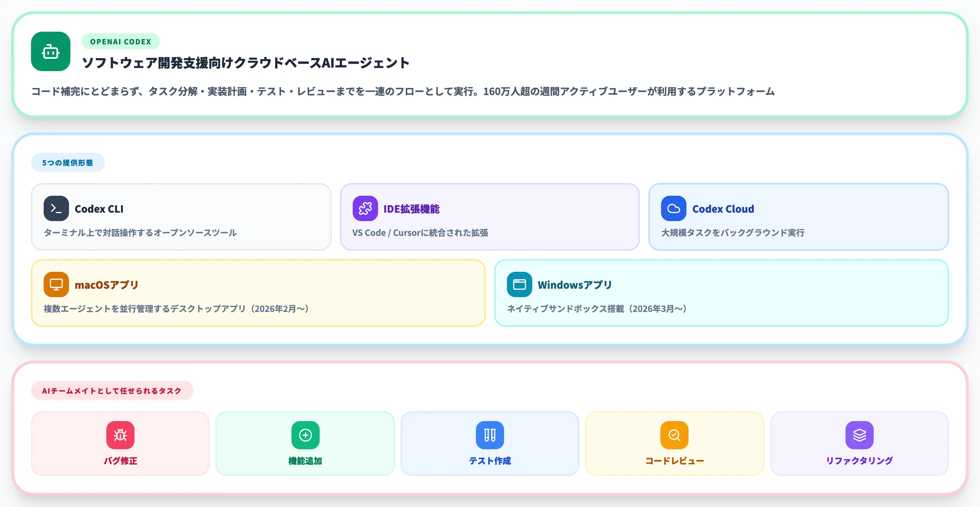Click the blue test tube icon for テスト作成
Screen dimensions: 980x507
pyautogui.click(x=490, y=435)
